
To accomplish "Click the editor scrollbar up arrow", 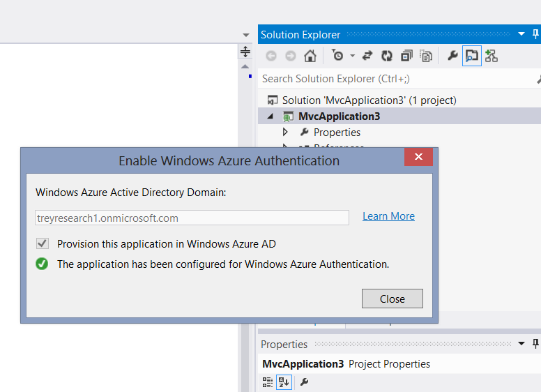I will (x=245, y=66).
